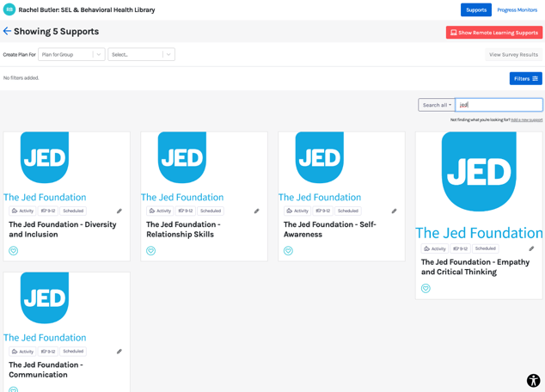Click Scheduled tag on Self-Awareness card
This screenshot has width=545, height=392.
pos(348,211)
